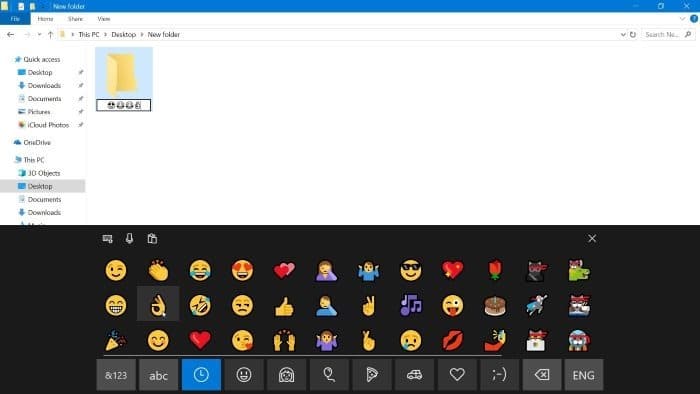Activate the microphone dictation icon
Viewport: 700px width, 394px height.
pyautogui.click(x=129, y=239)
